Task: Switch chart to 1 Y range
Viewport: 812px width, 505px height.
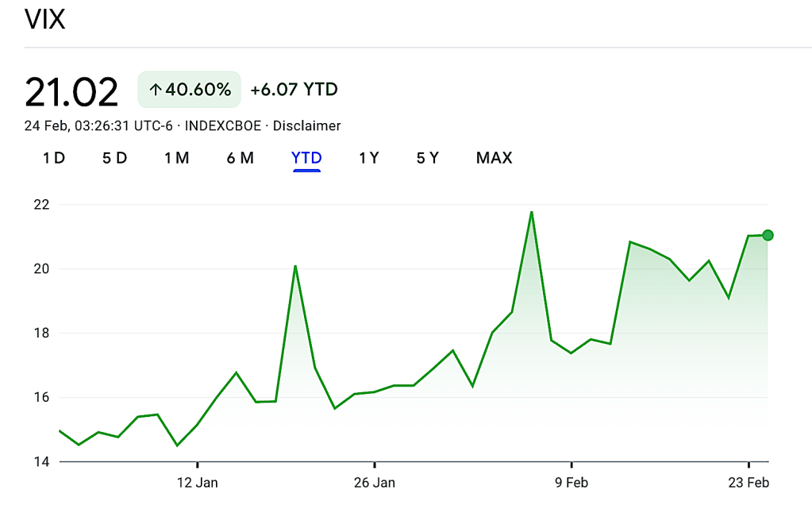Action: click(x=368, y=158)
